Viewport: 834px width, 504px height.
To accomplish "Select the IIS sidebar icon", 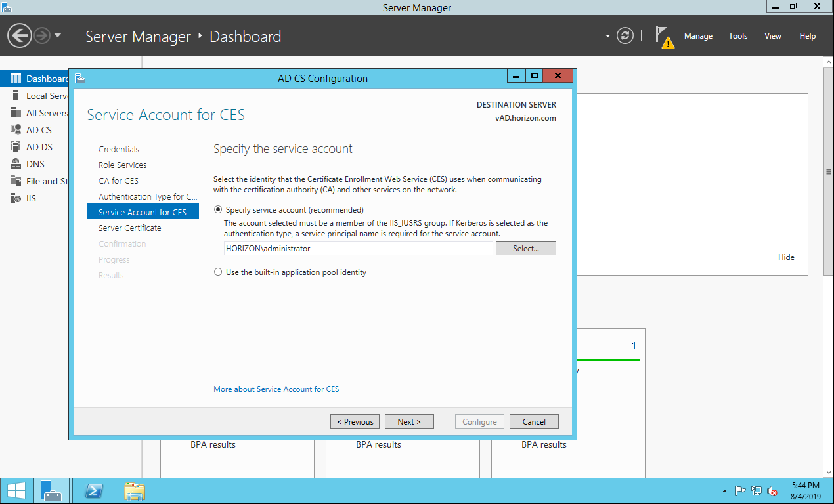I will tap(16, 198).
